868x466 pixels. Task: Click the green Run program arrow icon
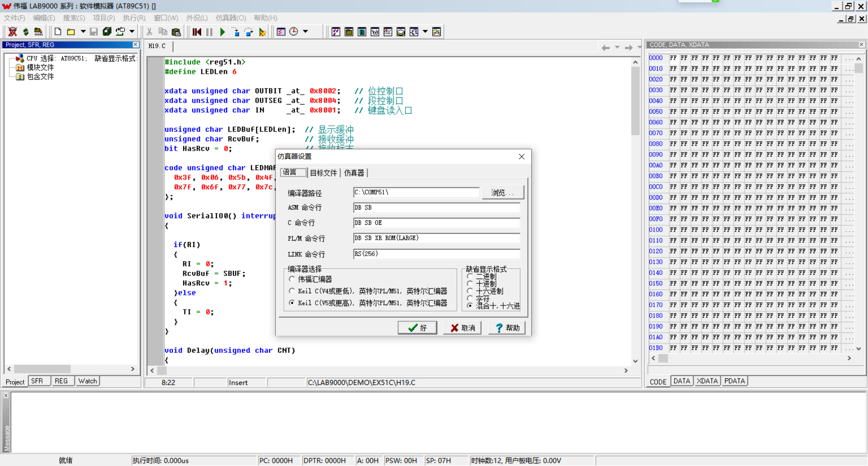pyautogui.click(x=222, y=32)
